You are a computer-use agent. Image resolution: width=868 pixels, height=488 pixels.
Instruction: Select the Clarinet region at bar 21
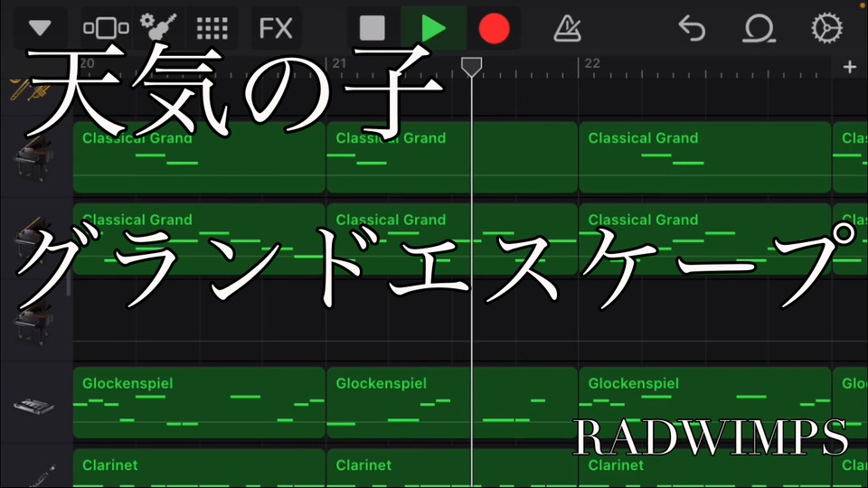[452, 468]
